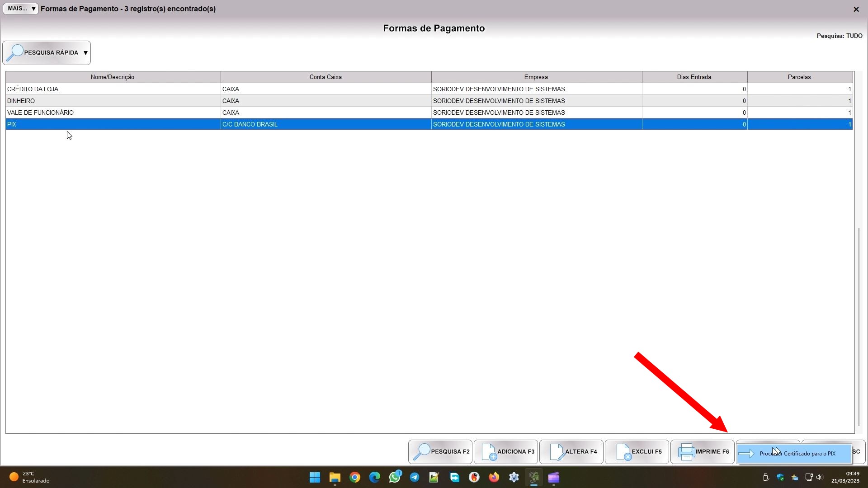This screenshot has height=488, width=868.
Task: Click the Dias Entrada column header
Action: (694, 77)
